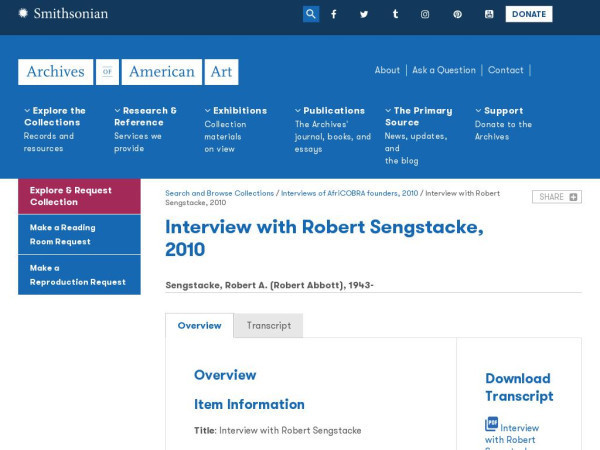Open the Twitter bird icon

[x=364, y=14]
